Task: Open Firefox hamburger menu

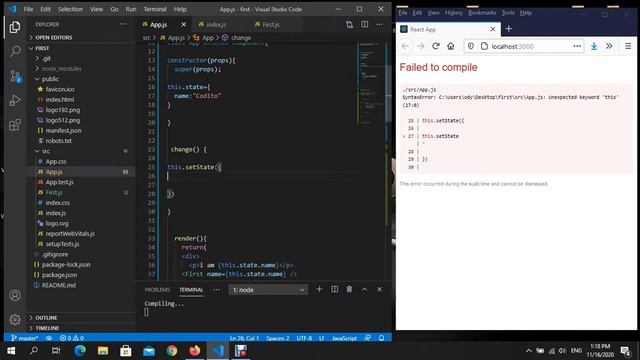Action: [628, 46]
